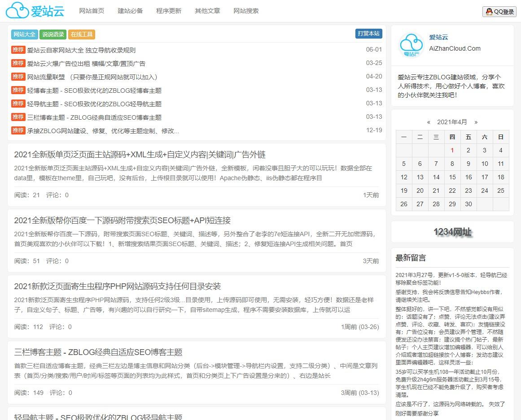Select 网站搜索 in the top navigation
This screenshot has height=420, width=521.
point(246,11)
